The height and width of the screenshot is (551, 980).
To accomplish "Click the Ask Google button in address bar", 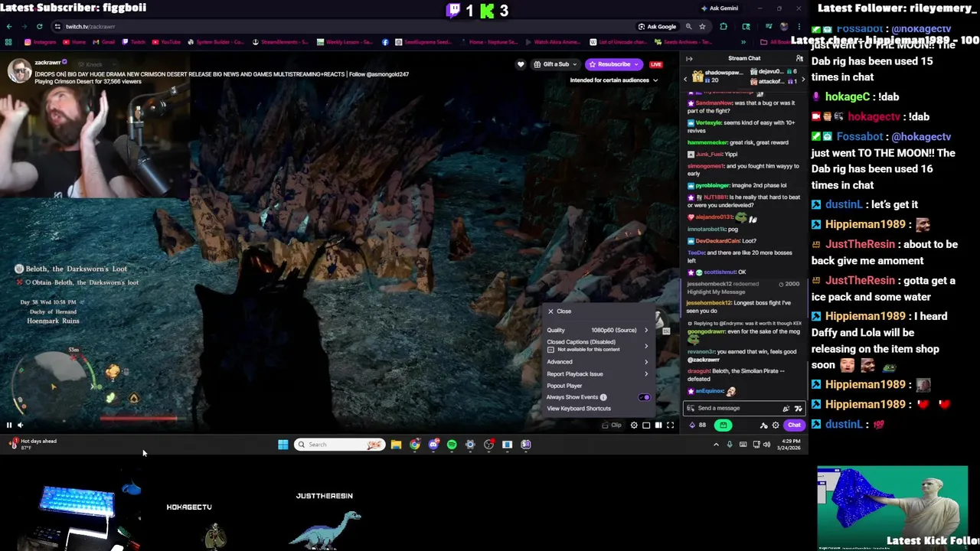I will tap(657, 26).
